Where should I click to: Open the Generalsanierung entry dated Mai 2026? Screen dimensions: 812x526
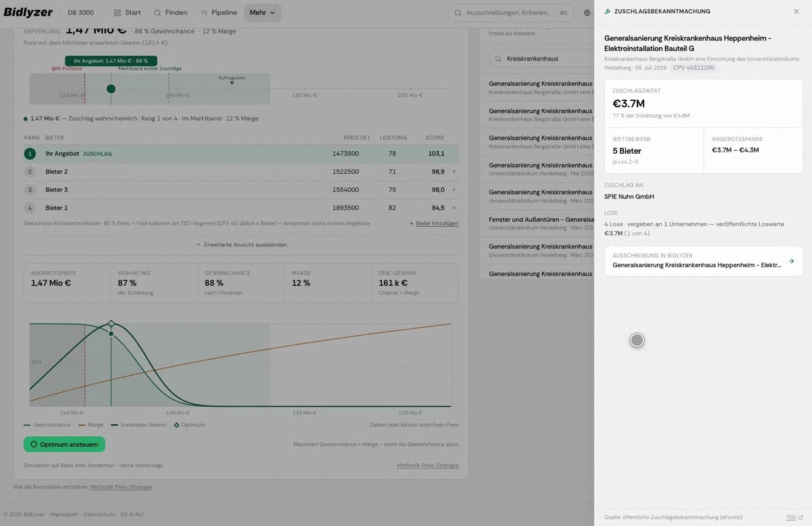[537, 169]
